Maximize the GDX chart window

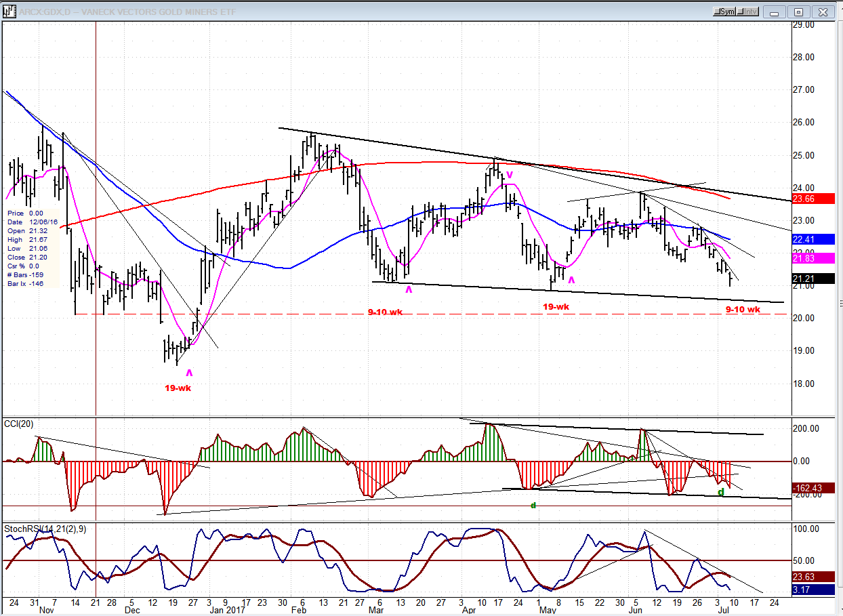click(x=799, y=12)
